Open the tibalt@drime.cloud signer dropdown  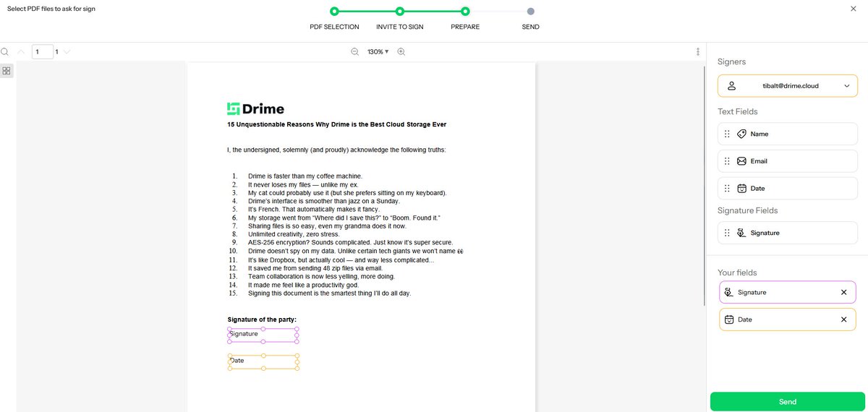click(788, 86)
